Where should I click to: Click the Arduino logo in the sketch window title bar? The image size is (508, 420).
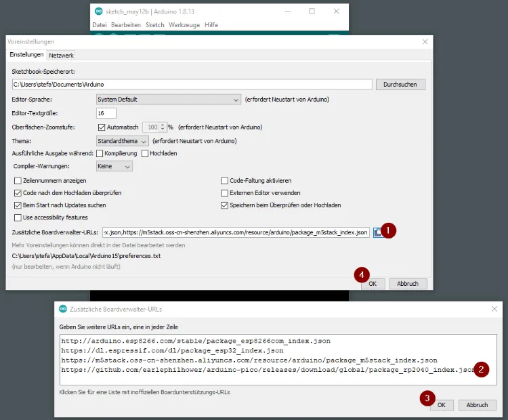pos(98,12)
